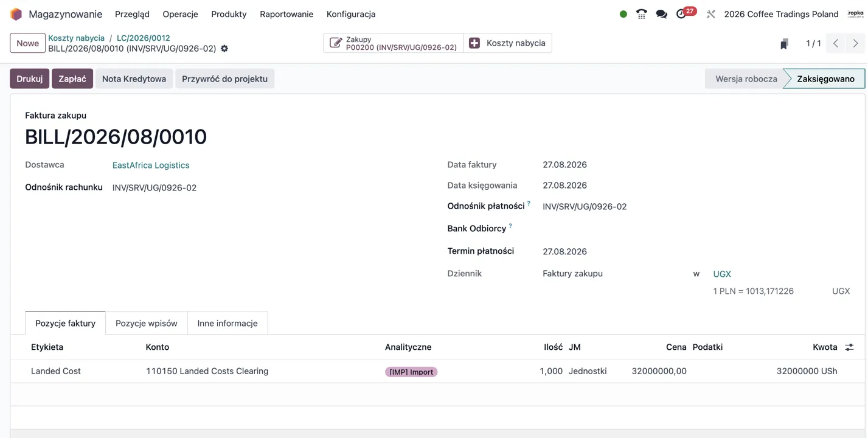Switch company 2026 Coffee Tradings Poland
Screen dimensions: 868x438
pos(781,14)
